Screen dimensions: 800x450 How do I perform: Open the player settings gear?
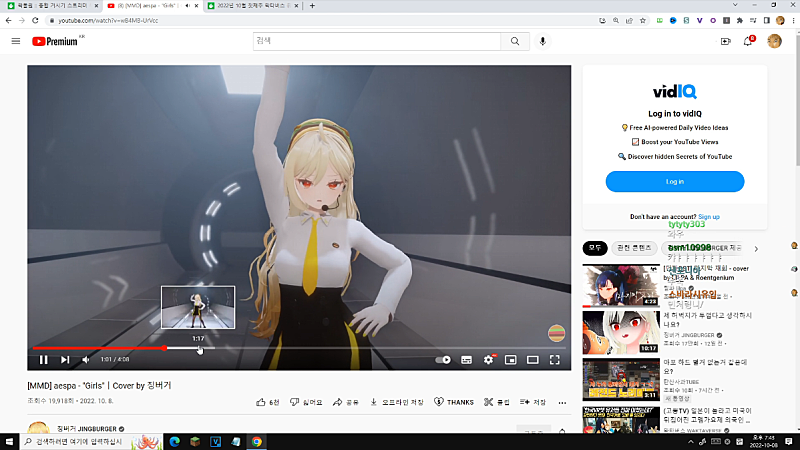pyautogui.click(x=488, y=360)
